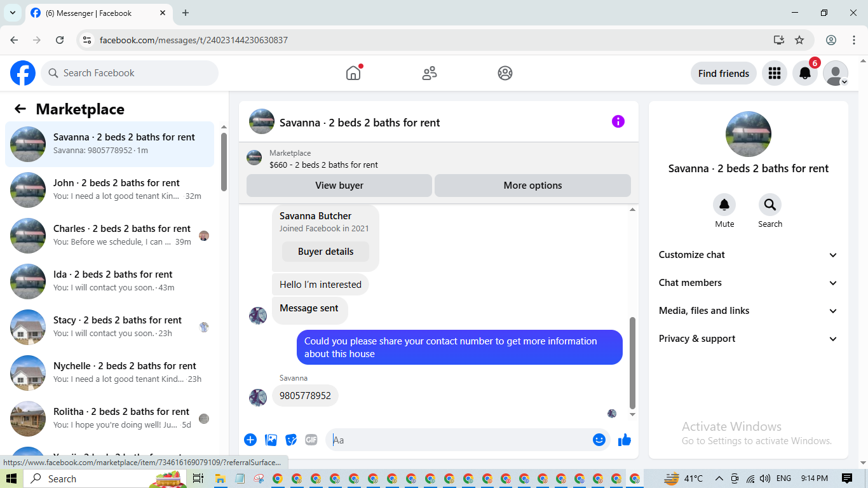Screen dimensions: 868x488
Task: Open the browser tab search dropdown
Action: [12, 13]
